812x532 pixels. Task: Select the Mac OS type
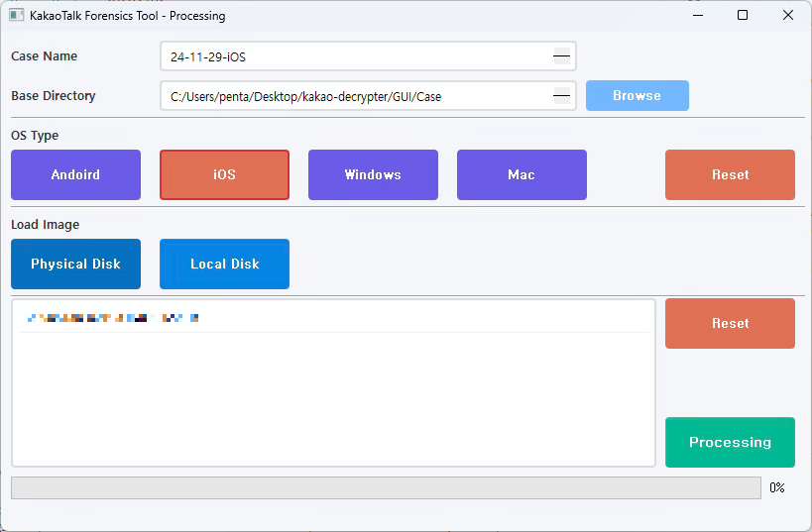[522, 175]
